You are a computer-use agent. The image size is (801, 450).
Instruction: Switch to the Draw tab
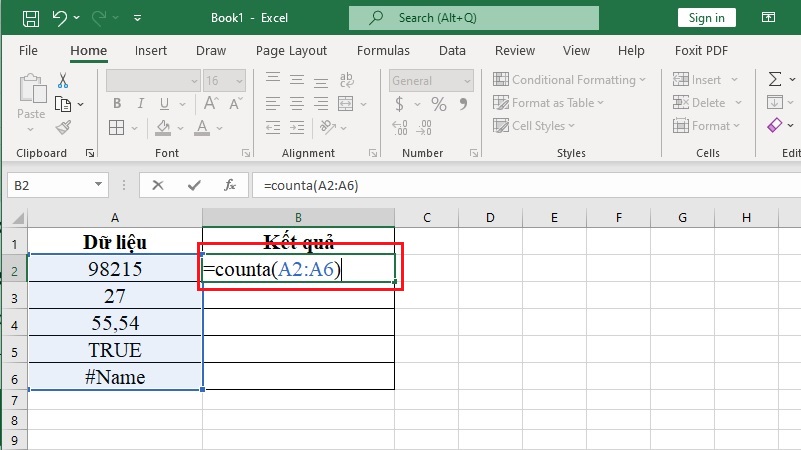click(x=211, y=51)
